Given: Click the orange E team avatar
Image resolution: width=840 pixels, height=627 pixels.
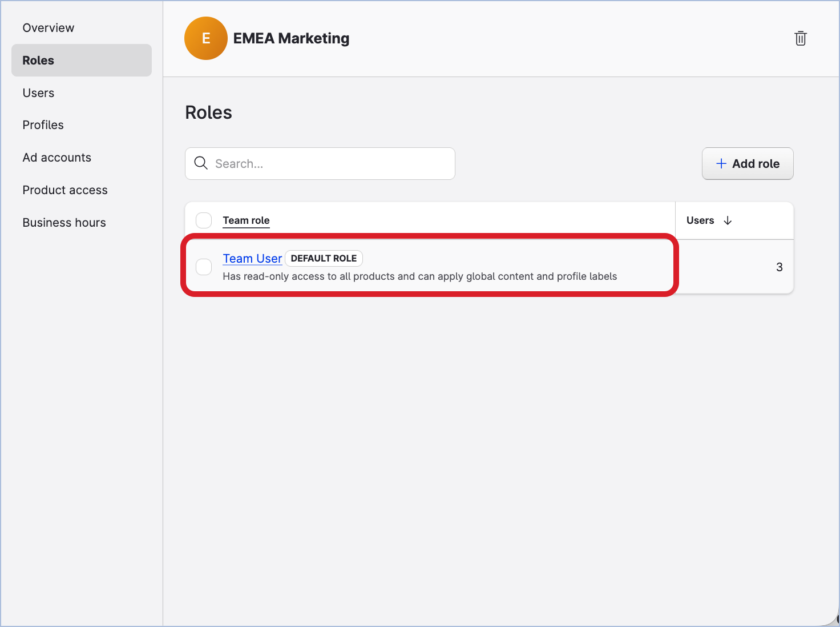Looking at the screenshot, I should [x=206, y=38].
